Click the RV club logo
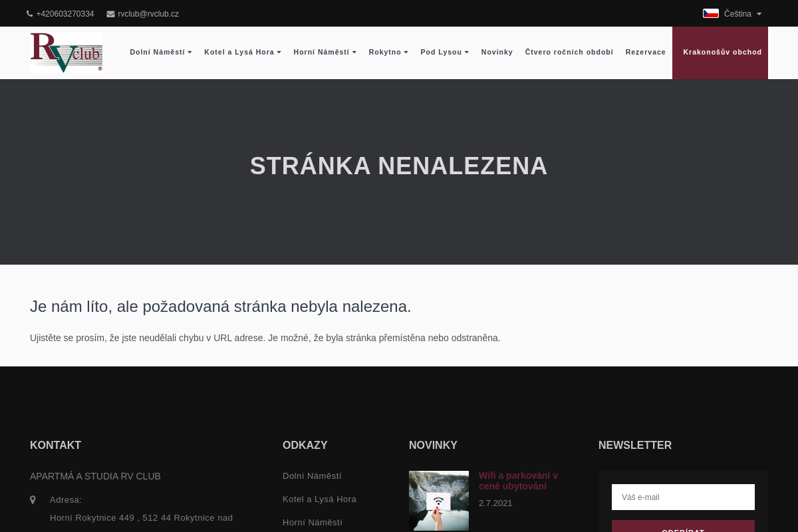This screenshot has height=532, width=798. point(66,53)
